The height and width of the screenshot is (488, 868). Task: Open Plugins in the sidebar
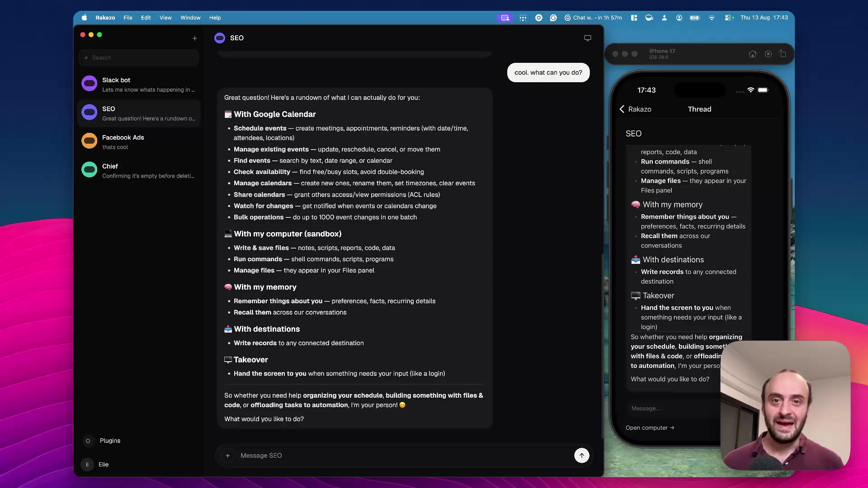point(110,441)
